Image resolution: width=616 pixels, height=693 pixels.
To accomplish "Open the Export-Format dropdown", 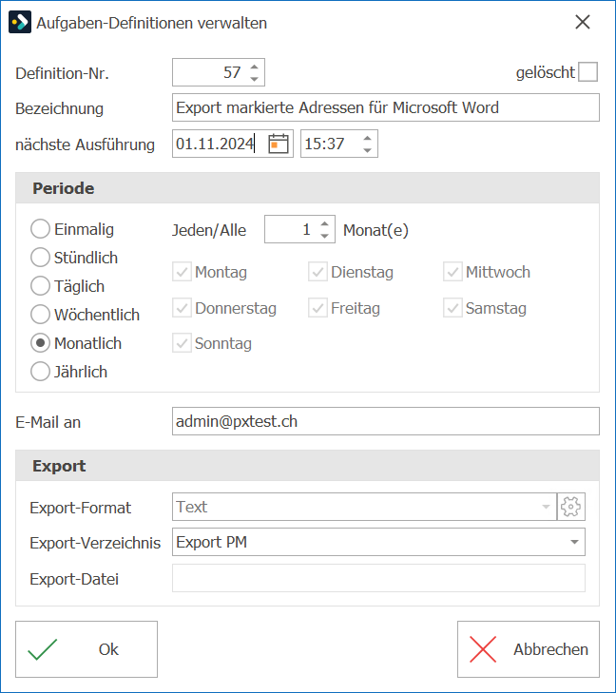I will click(x=547, y=507).
